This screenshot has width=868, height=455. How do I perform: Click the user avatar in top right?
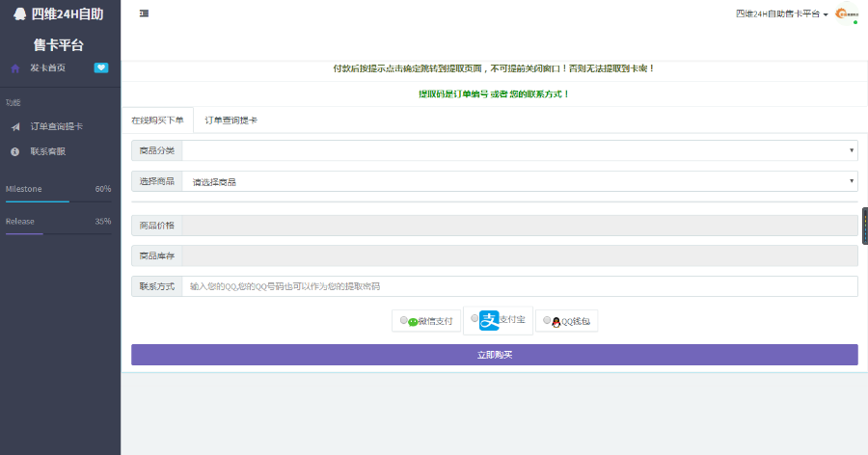pyautogui.click(x=847, y=13)
